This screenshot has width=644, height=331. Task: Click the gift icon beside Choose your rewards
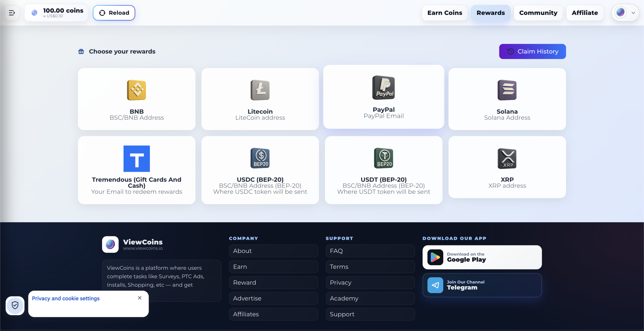[81, 51]
